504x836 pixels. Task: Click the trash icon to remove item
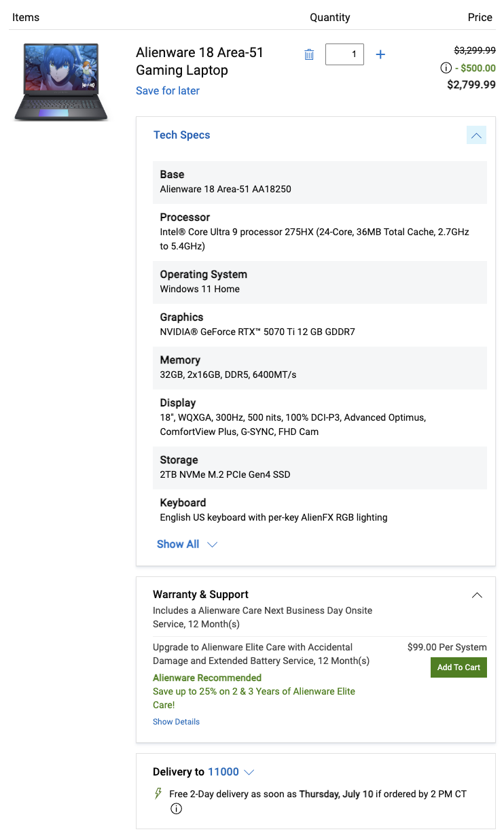(x=309, y=54)
